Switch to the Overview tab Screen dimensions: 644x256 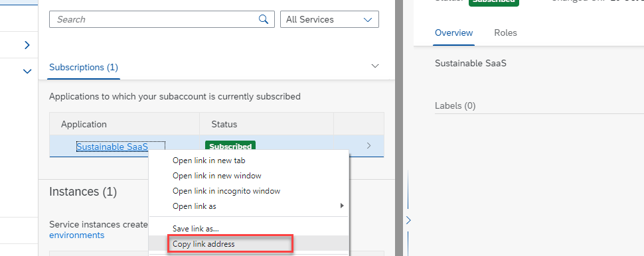(x=454, y=32)
